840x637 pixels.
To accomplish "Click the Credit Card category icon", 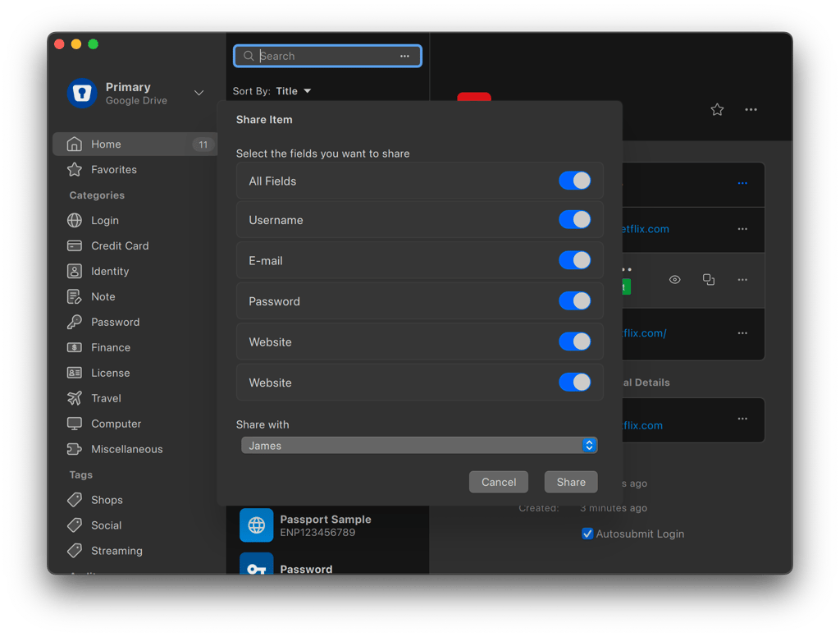I will (75, 245).
